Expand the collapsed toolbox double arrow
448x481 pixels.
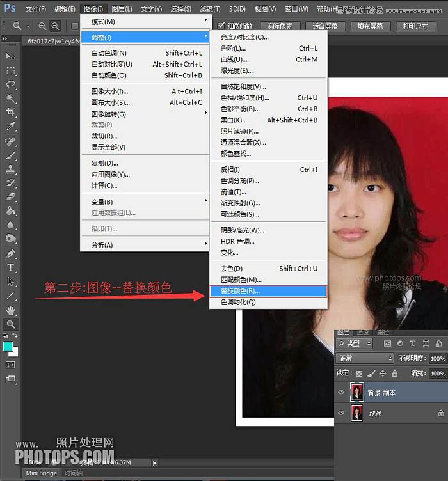pos(4,39)
